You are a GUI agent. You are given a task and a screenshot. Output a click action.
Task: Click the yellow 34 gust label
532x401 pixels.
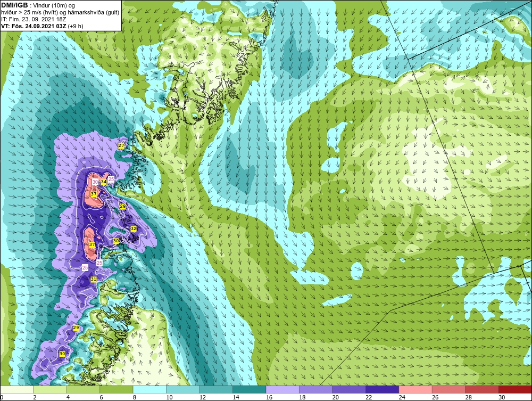[104, 182]
